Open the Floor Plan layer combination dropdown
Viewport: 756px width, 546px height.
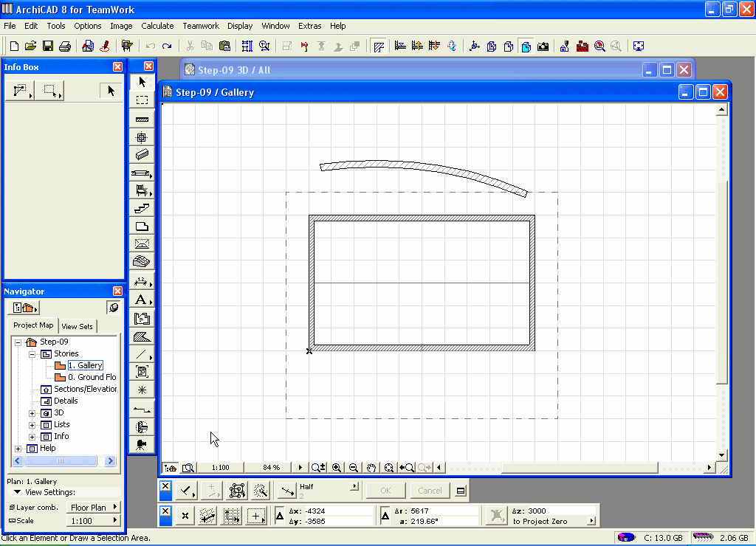[94, 508]
